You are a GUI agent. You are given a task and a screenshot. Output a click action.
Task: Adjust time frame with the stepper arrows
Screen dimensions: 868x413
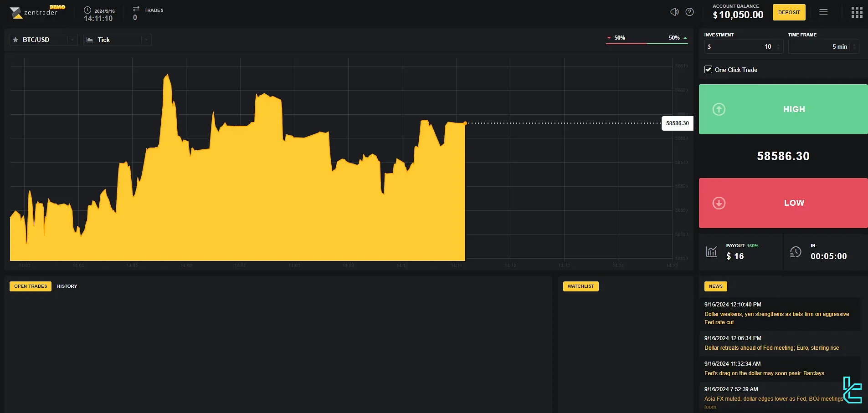[x=854, y=46]
